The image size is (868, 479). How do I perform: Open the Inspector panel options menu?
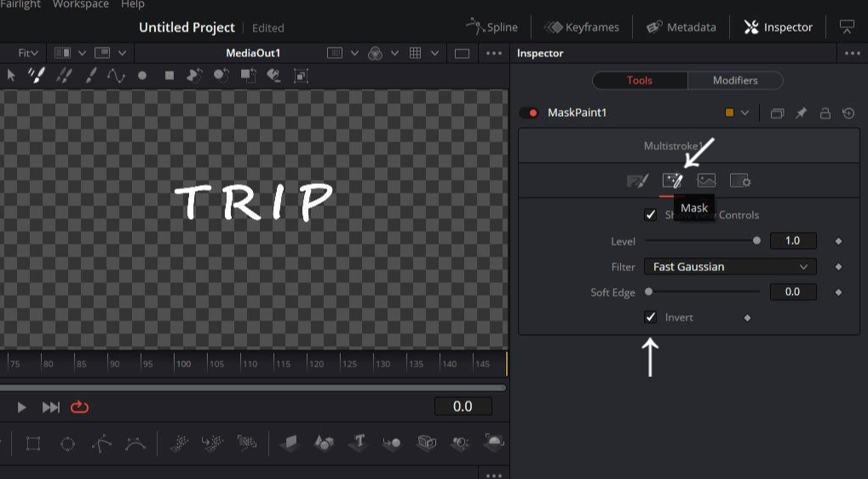853,54
